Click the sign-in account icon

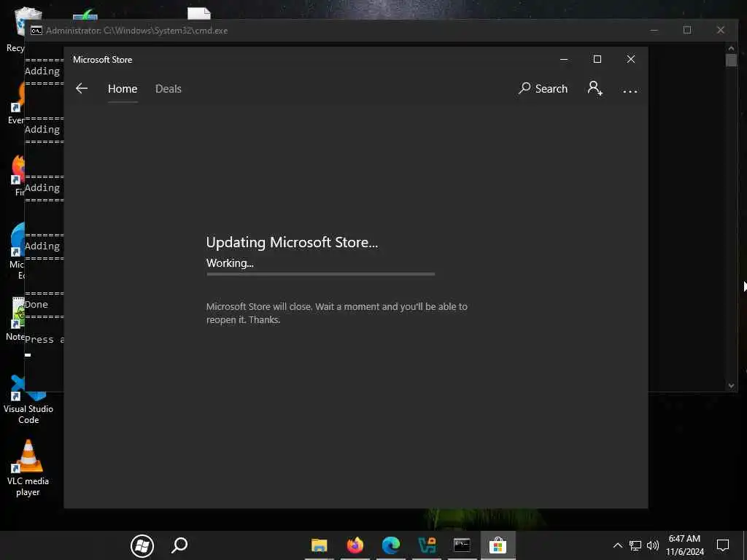[x=595, y=88]
